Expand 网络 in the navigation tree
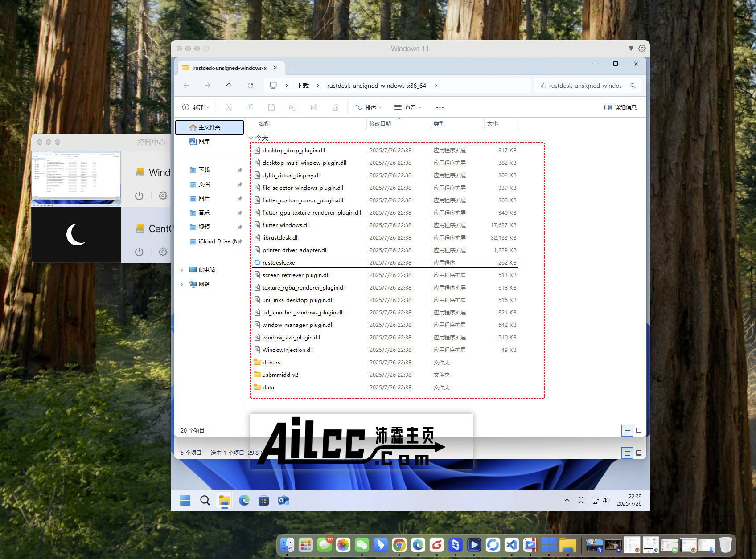The height and width of the screenshot is (559, 756). [182, 284]
